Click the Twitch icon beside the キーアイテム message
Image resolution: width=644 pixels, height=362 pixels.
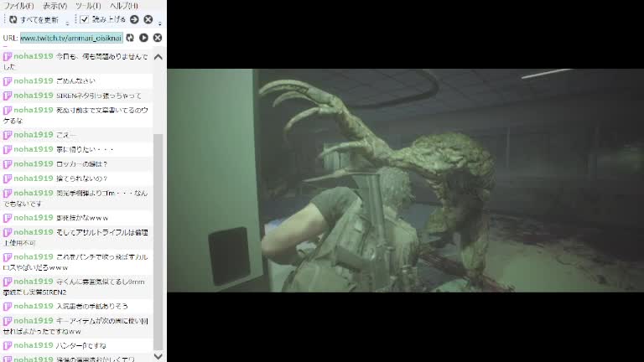pyautogui.click(x=8, y=321)
